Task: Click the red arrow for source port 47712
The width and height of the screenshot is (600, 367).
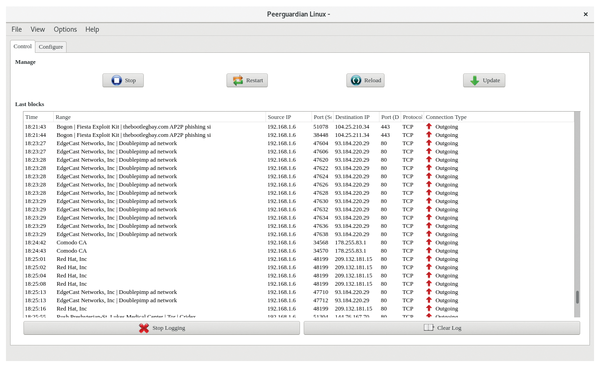Action: coord(429,300)
